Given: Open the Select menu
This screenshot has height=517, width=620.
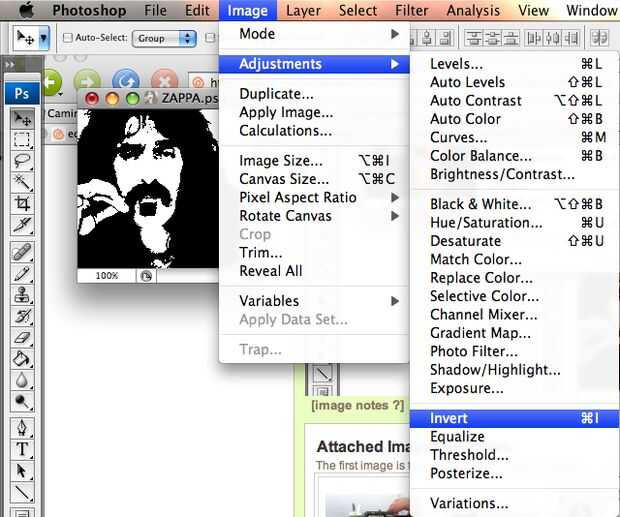Looking at the screenshot, I should tap(358, 10).
